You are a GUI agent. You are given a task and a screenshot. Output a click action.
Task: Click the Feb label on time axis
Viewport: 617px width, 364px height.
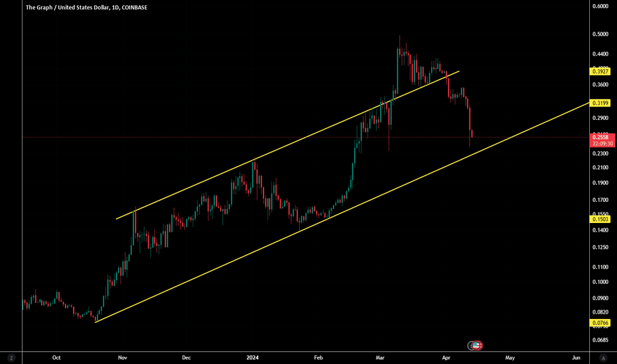coord(318,357)
